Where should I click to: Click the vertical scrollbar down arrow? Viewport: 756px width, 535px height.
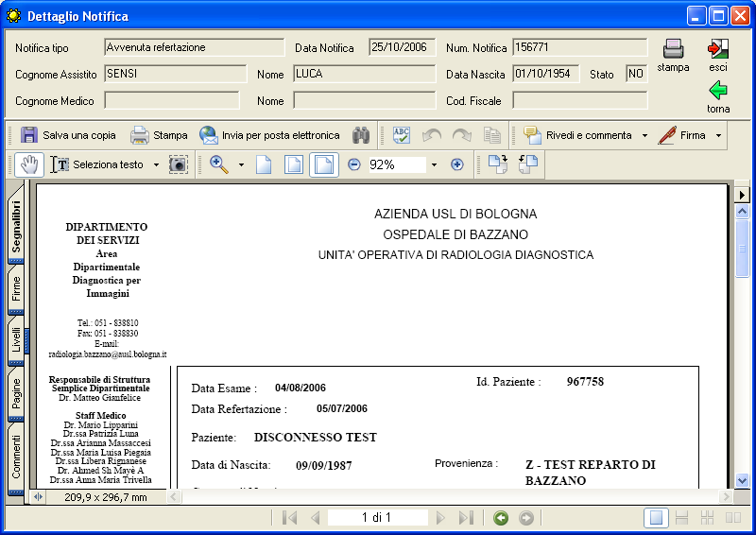point(742,480)
